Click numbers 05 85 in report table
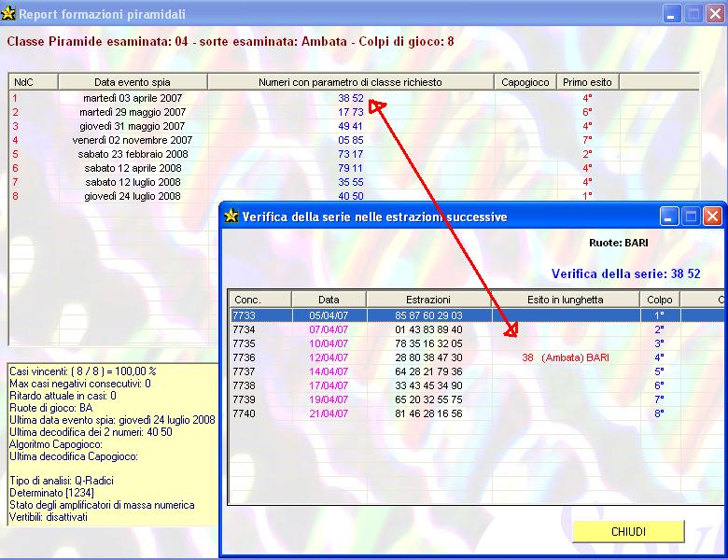The width and height of the screenshot is (728, 560). (351, 140)
